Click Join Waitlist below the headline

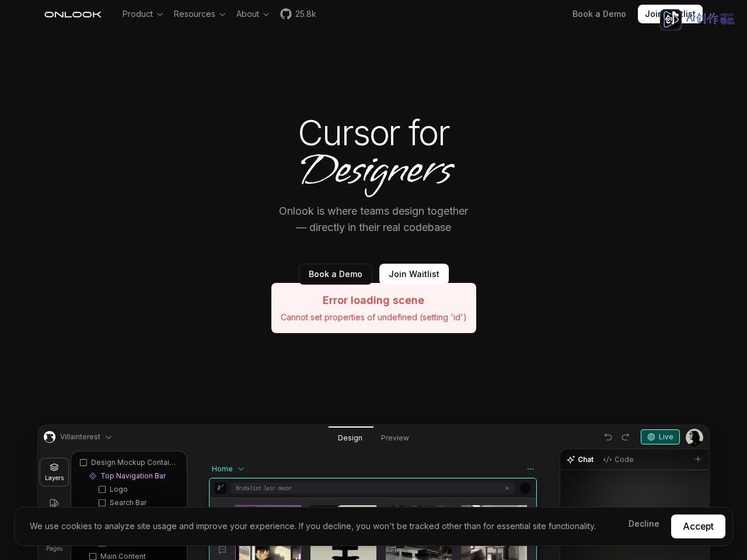(414, 274)
